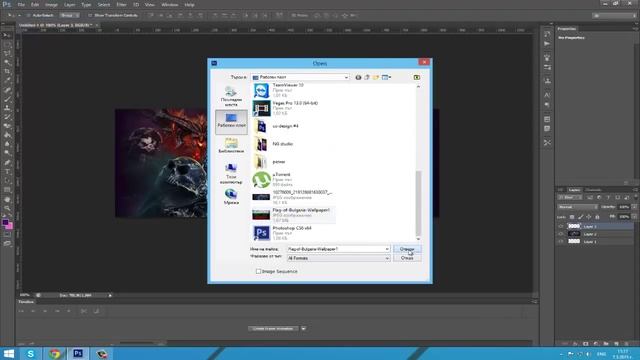This screenshot has width=640, height=360.
Task: Select the Zoom magnifier tool in toolbar
Action: pyautogui.click(x=7, y=209)
